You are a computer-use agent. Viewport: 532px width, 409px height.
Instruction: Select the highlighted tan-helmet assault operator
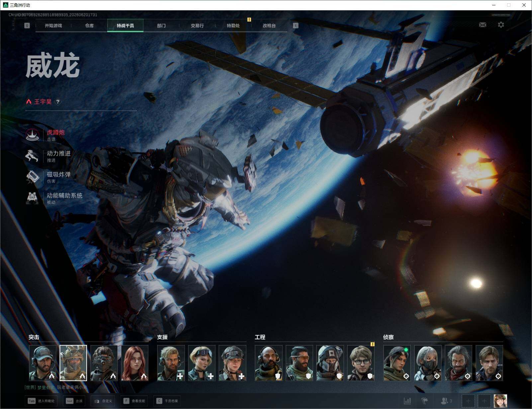click(73, 363)
